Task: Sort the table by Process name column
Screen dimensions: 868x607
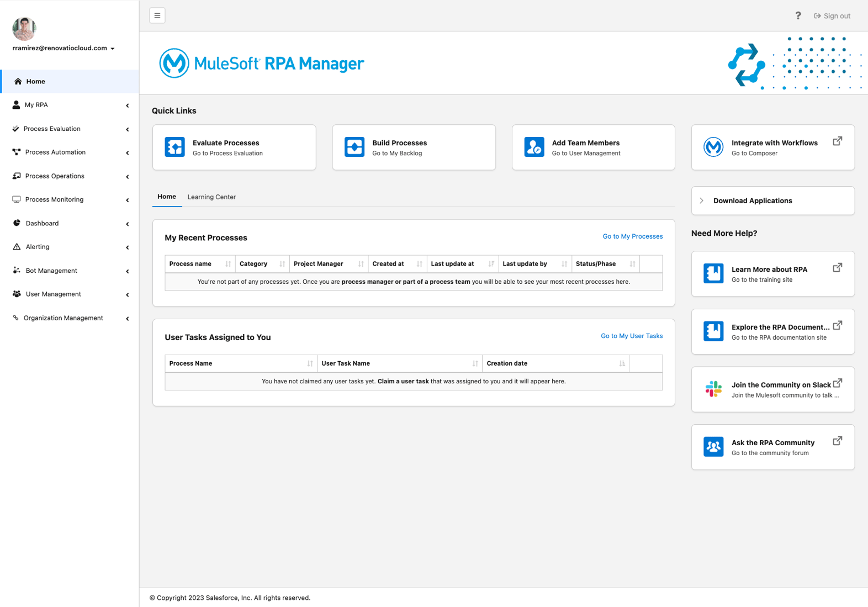Action: click(228, 264)
